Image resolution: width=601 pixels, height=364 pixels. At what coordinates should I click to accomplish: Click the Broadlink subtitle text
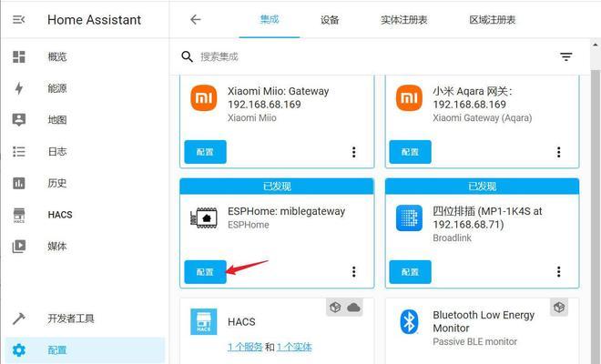pyautogui.click(x=452, y=238)
